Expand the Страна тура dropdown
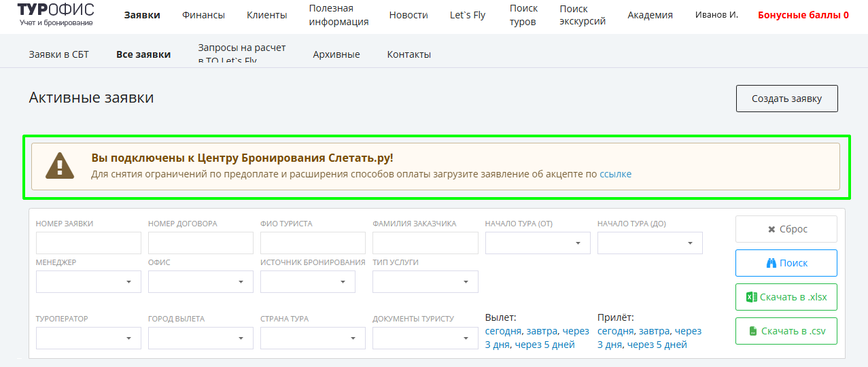 313,338
